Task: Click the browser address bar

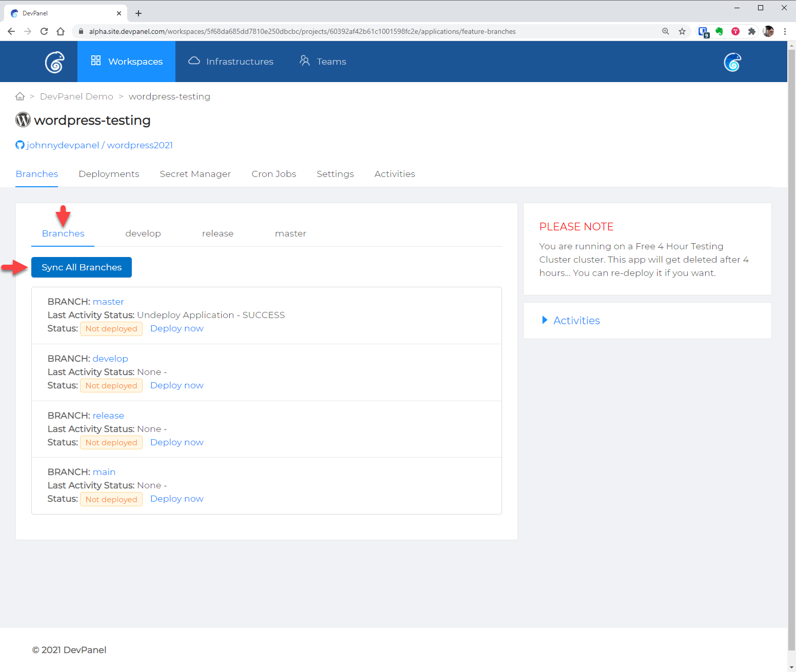Action: click(359, 31)
